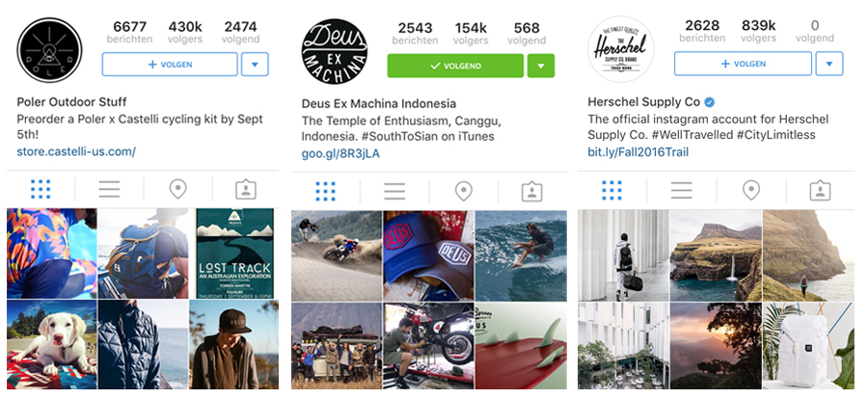Follow Poler Outdoor Stuff with Volgen button

(x=170, y=65)
